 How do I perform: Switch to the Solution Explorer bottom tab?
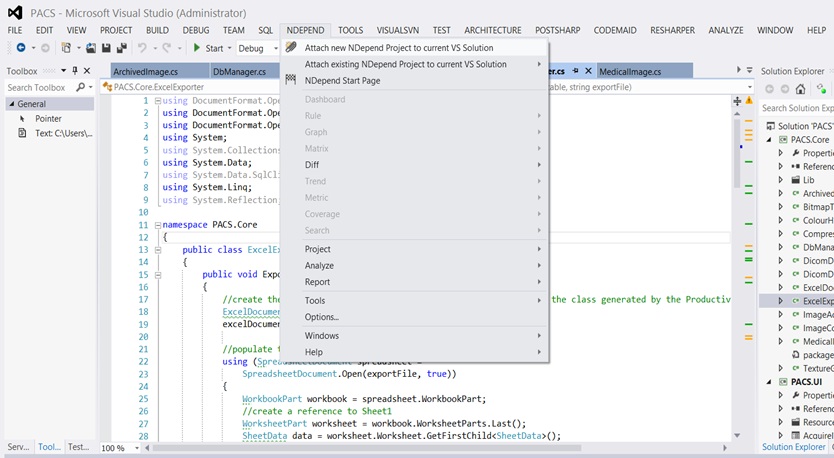pos(794,447)
